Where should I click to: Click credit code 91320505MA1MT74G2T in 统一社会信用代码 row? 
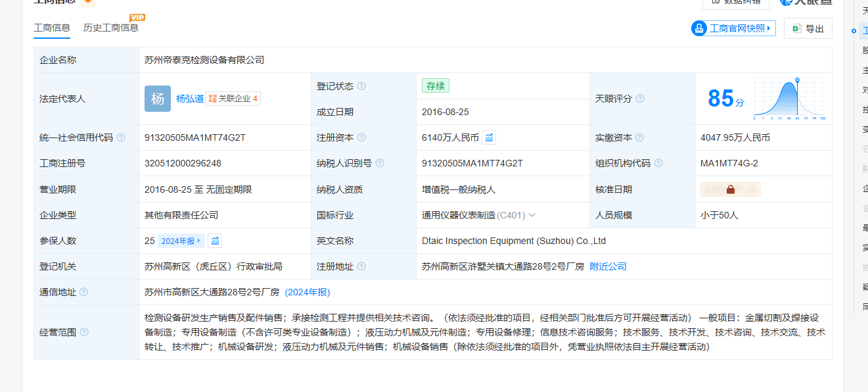pos(195,137)
